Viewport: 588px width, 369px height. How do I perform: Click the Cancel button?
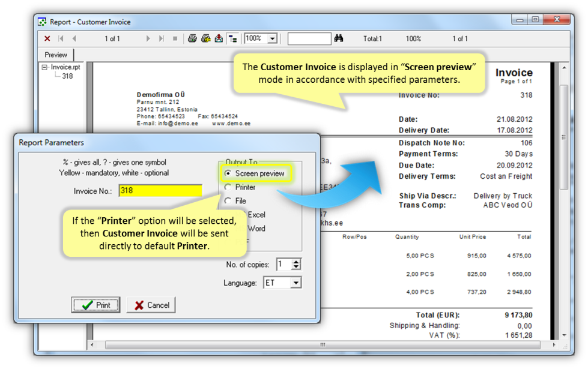[x=151, y=305]
